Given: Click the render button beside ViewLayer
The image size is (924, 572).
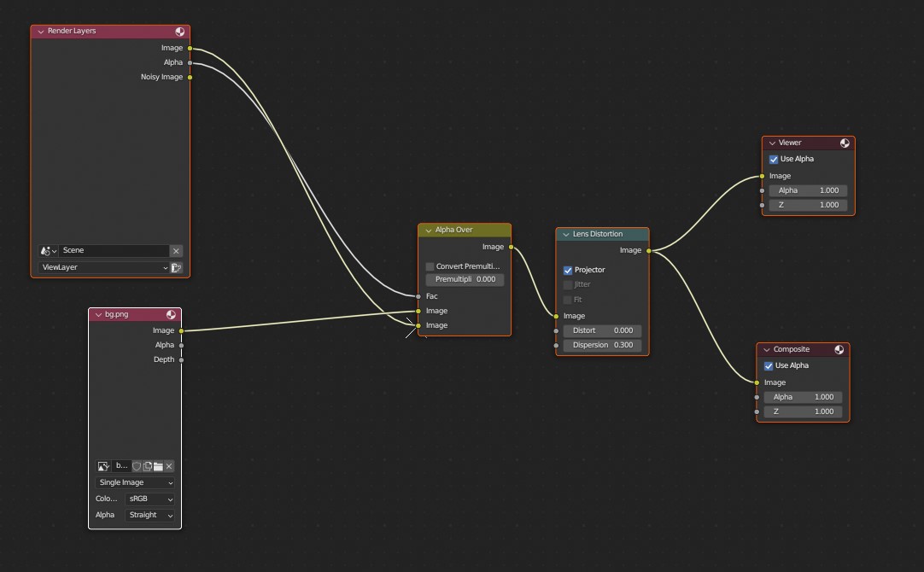Looking at the screenshot, I should point(176,268).
